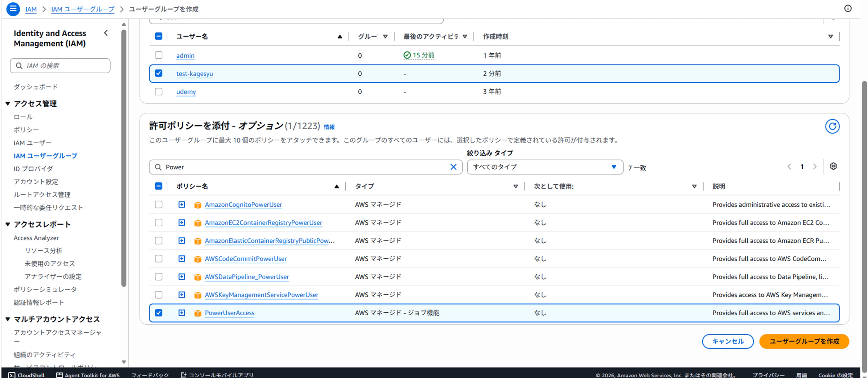Click the キャンセル button
The width and height of the screenshot is (868, 378).
[x=728, y=341]
